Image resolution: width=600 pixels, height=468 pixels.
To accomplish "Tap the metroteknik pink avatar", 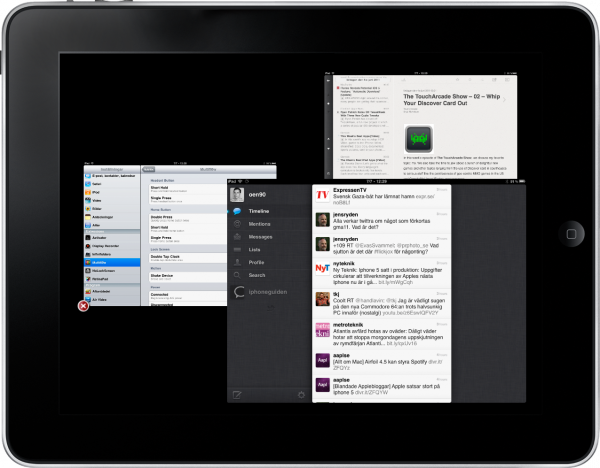I will (323, 330).
